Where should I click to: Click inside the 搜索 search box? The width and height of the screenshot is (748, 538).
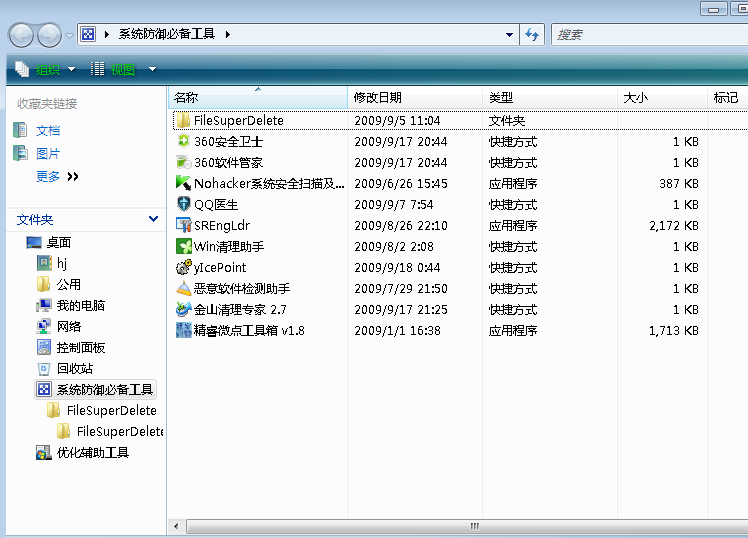640,34
